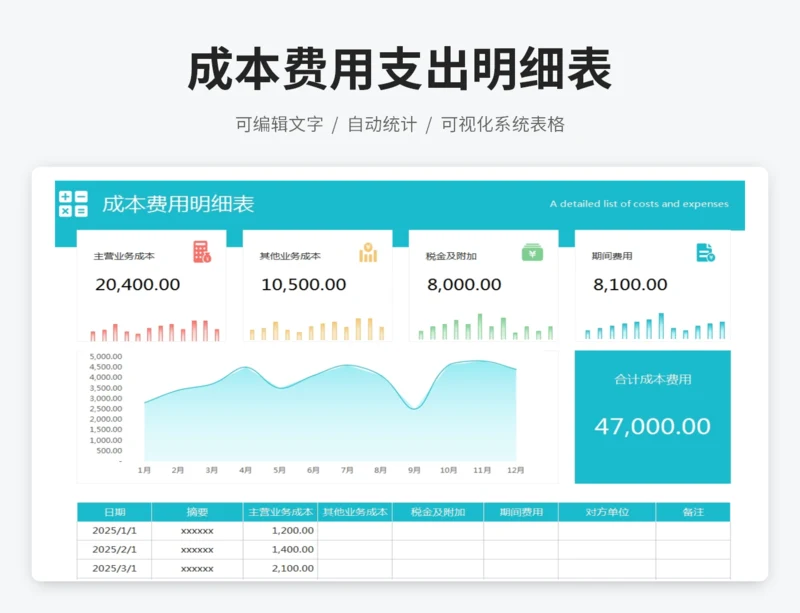The width and height of the screenshot is (800, 613).
Task: Click the red calculator icon for 主营业务成本
Action: click(202, 252)
